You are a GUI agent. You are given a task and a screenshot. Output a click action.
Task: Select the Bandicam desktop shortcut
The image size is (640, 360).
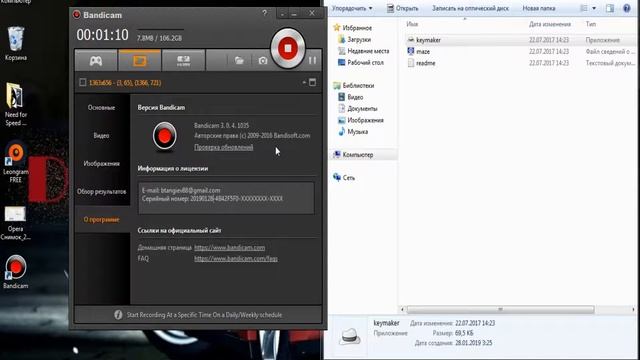(16, 271)
